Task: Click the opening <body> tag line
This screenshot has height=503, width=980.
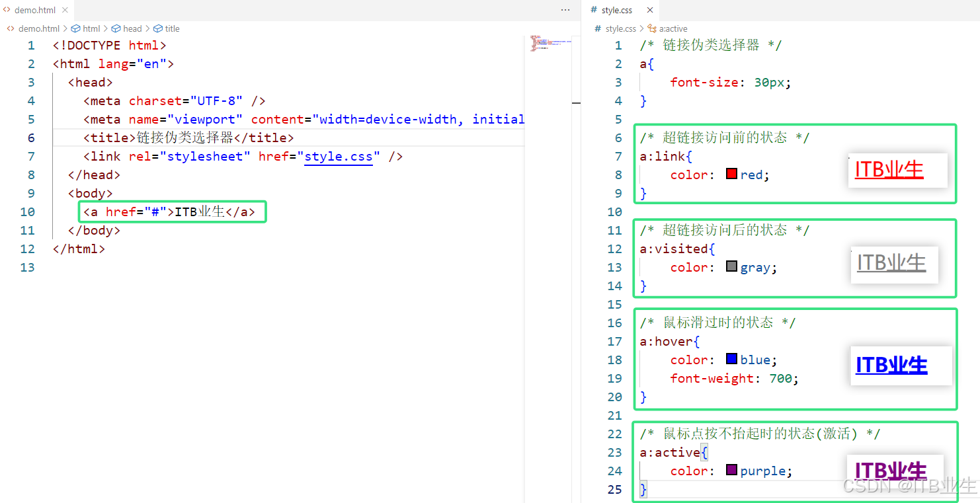Action: 91,194
